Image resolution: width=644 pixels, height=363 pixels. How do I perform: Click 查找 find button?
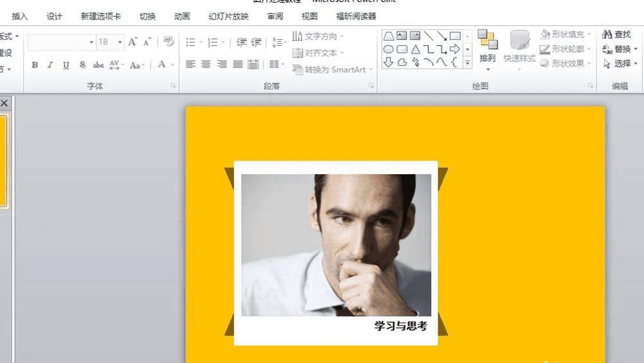pyautogui.click(x=616, y=35)
